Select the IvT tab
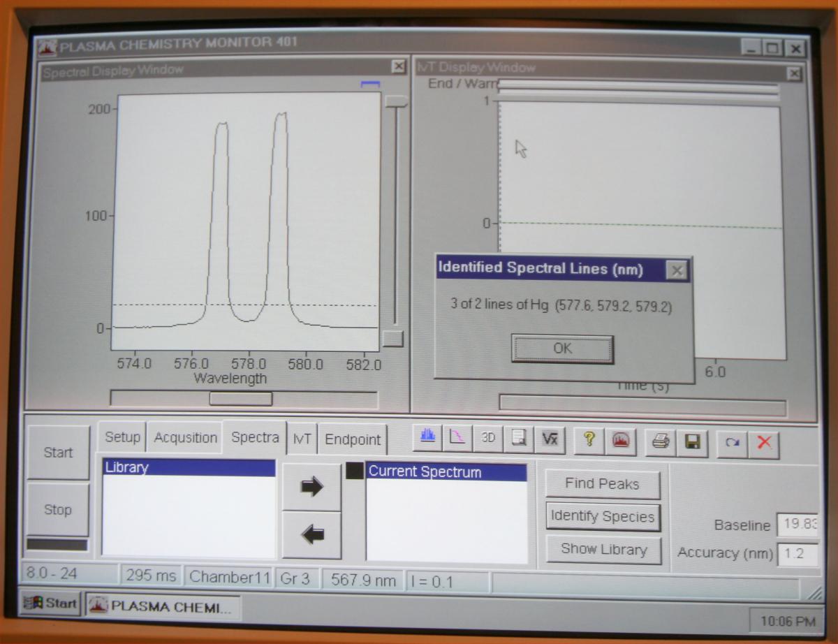The image size is (838, 644). 302,438
